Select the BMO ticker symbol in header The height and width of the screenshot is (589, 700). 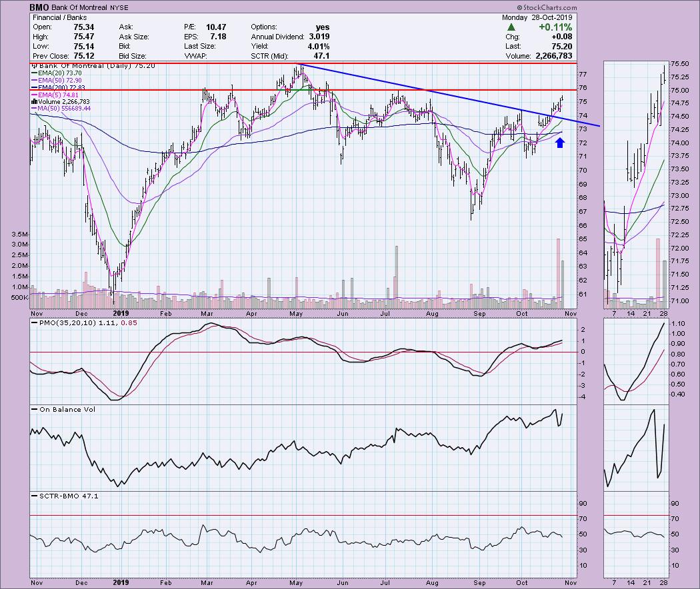[x=39, y=7]
